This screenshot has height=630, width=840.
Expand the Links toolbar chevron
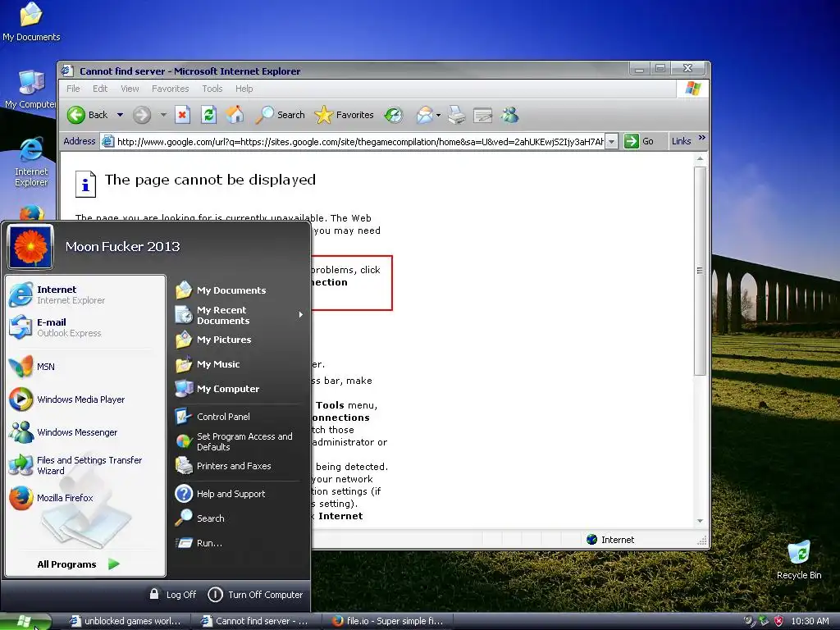pos(702,138)
